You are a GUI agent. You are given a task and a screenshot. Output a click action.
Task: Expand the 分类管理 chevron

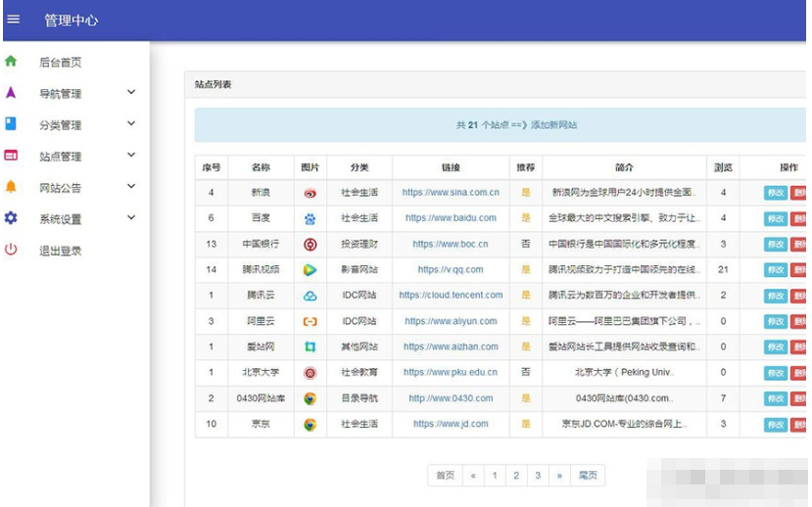(x=131, y=123)
